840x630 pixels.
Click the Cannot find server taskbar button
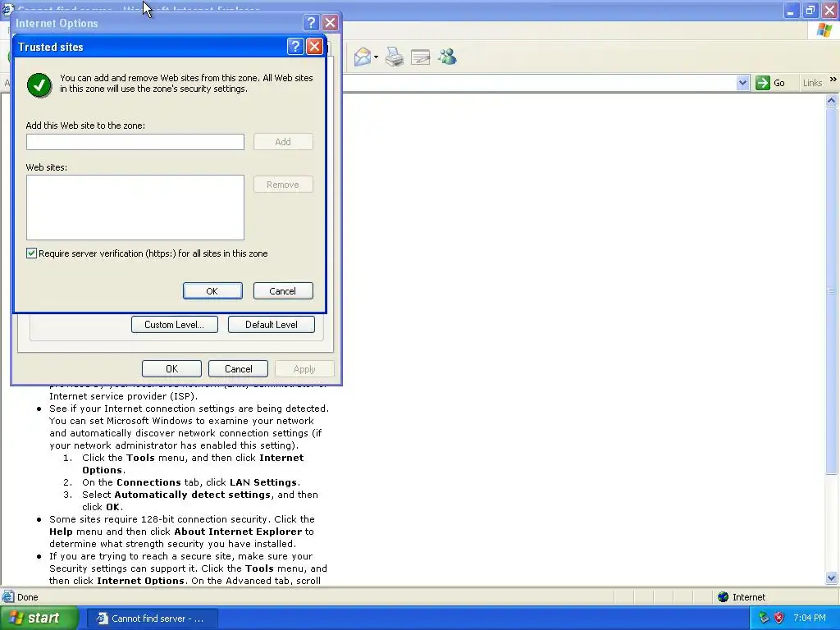point(152,619)
